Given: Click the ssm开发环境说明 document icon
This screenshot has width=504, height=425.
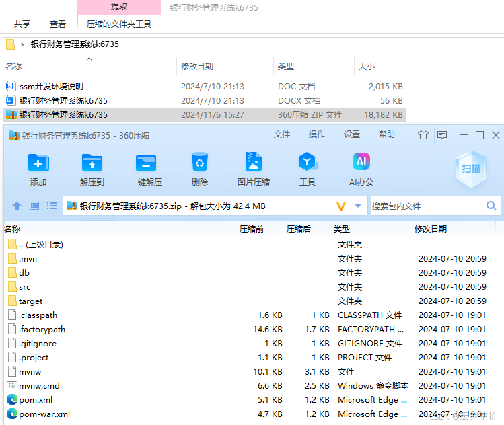Looking at the screenshot, I should point(10,86).
